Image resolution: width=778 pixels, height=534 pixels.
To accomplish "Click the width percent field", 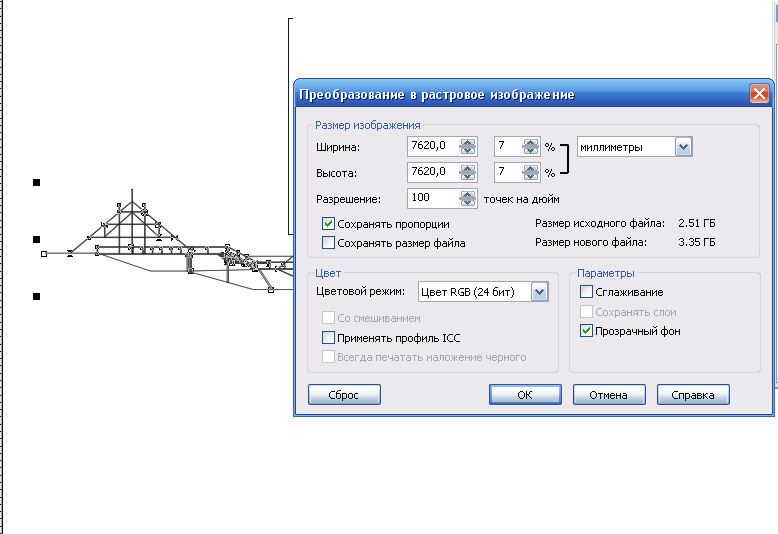I will click(x=508, y=146).
